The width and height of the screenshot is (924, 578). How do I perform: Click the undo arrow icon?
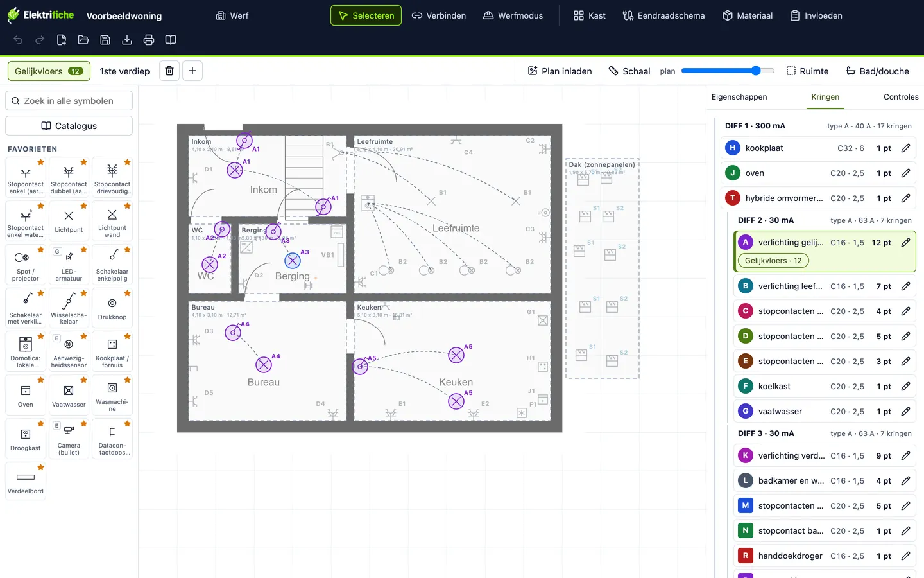coord(18,40)
